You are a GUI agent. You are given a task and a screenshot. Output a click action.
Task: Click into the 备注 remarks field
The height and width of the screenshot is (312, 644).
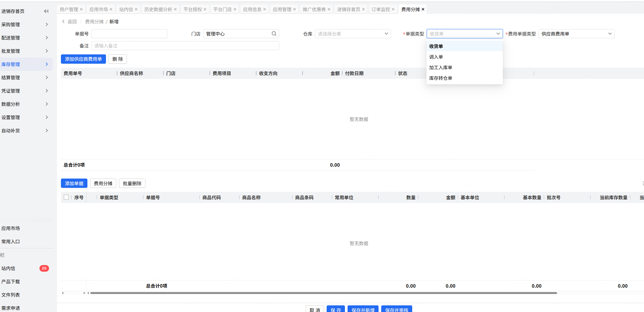(185, 46)
